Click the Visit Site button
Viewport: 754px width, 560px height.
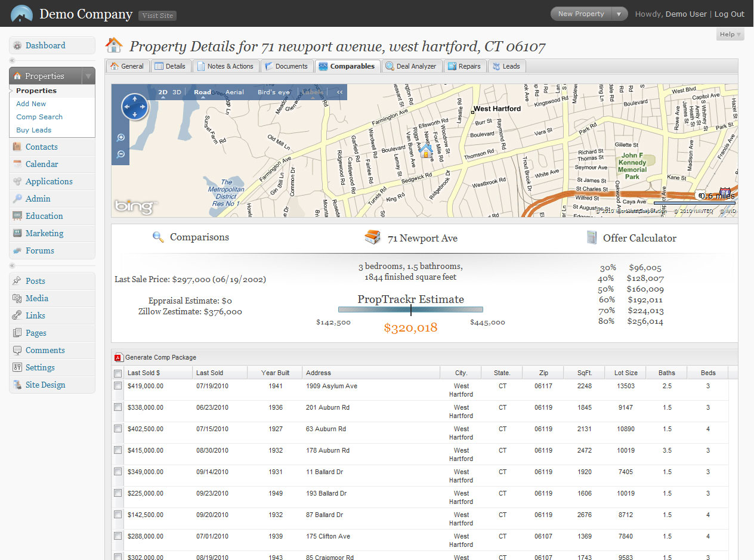[157, 16]
